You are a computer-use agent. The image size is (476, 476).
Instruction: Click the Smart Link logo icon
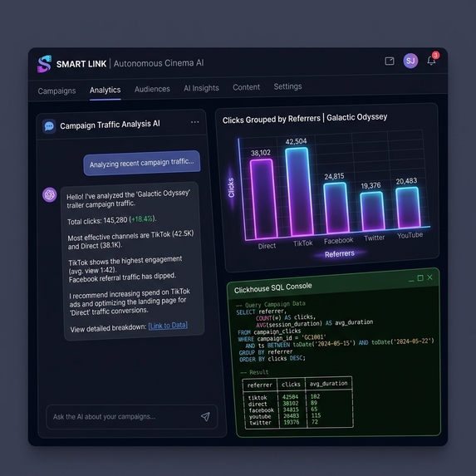click(x=44, y=64)
